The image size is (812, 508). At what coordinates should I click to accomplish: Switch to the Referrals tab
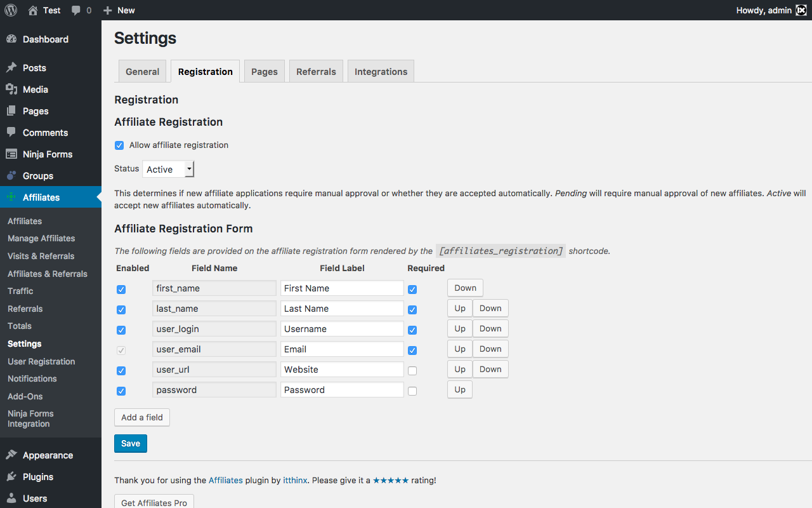coord(316,72)
